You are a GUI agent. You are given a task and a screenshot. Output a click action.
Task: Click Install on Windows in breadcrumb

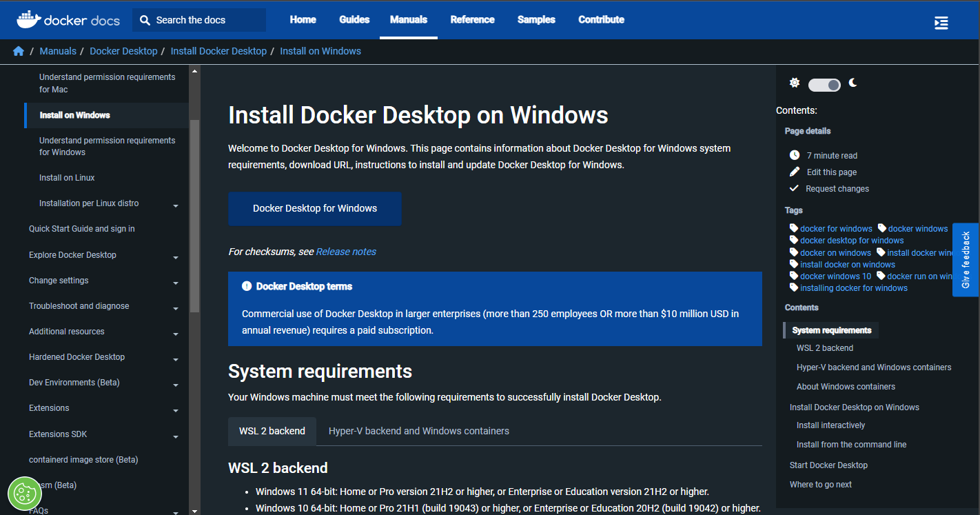point(320,51)
